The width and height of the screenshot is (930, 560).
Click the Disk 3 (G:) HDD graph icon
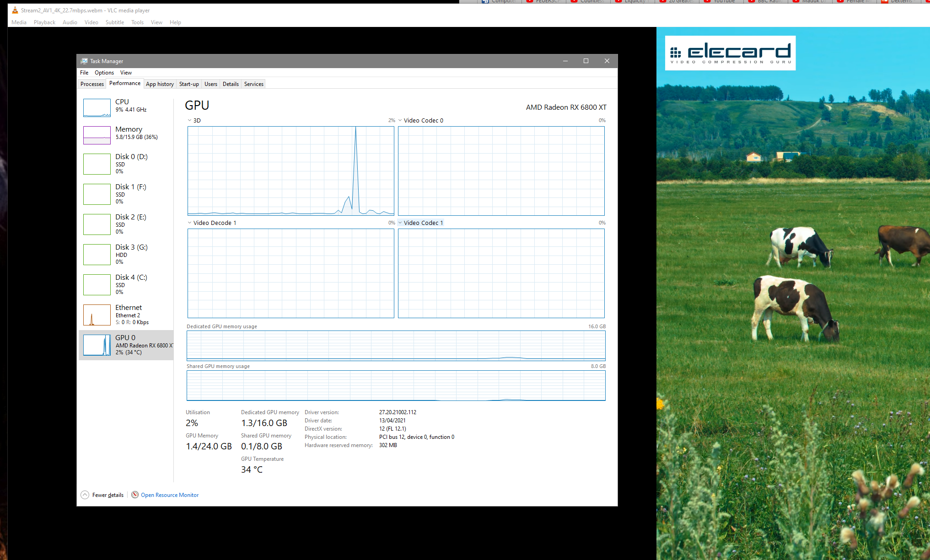click(x=97, y=255)
